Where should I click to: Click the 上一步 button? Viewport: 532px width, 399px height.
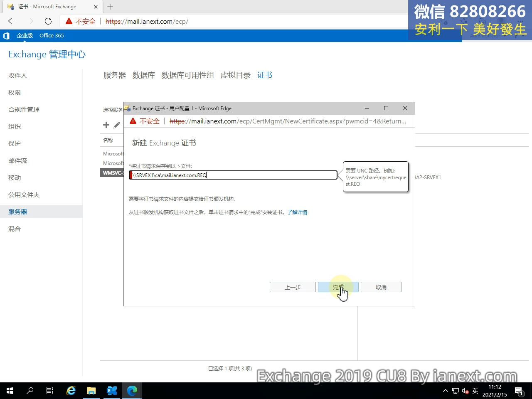point(293,287)
